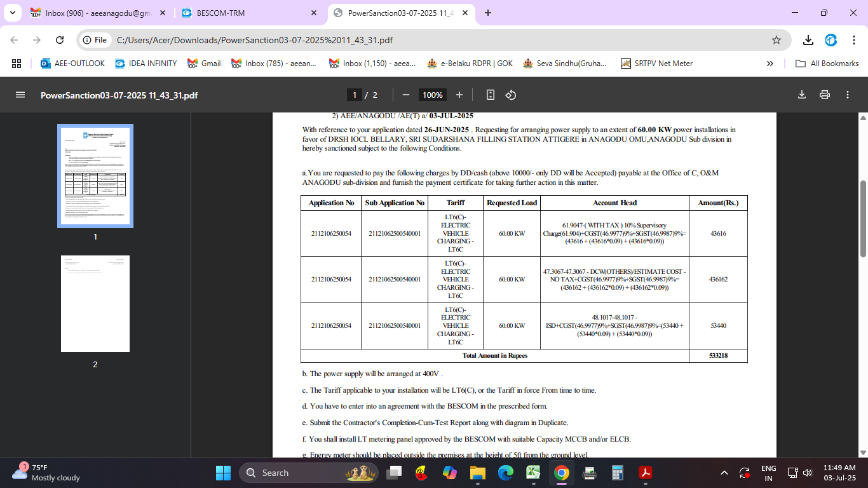Viewport: 868px width, 488px height.
Task: Open the Inbox (785) bookmark
Action: [275, 64]
